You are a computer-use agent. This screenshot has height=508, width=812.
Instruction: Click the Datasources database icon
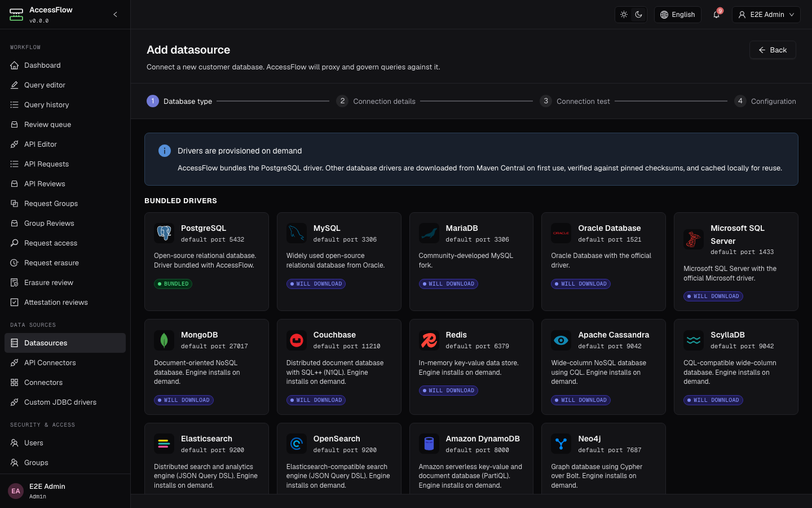click(x=15, y=343)
